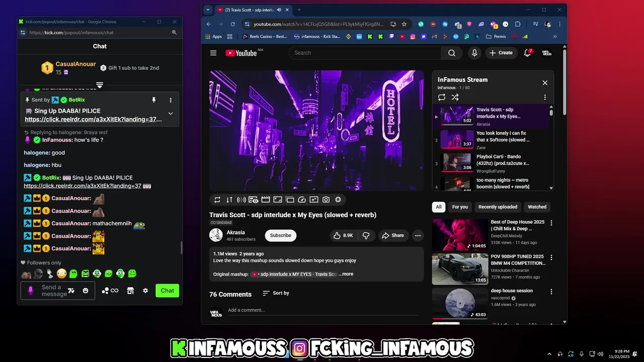Click the expand viewport icon under video
The width and height of the screenshot is (644, 362).
pyautogui.click(x=278, y=200)
